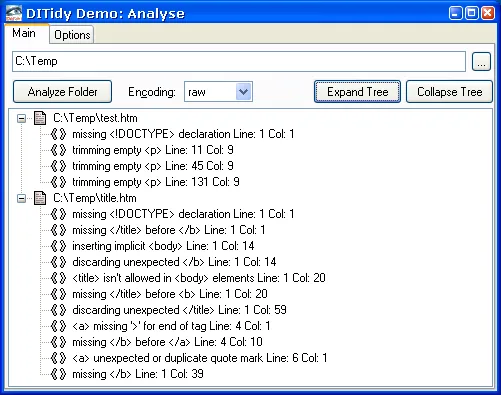Click the document icon beside C:\Temp\title.htm
Image resolution: width=501 pixels, height=395 pixels.
click(40, 198)
